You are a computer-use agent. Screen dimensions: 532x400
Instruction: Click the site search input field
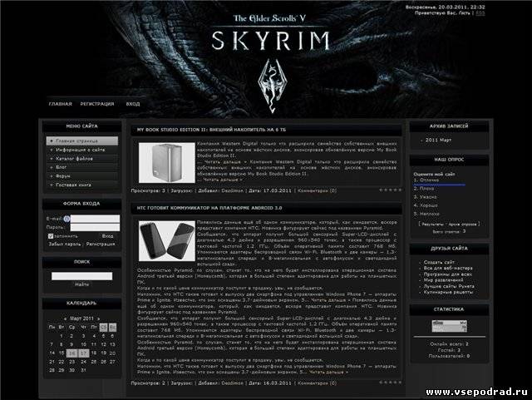tap(81, 276)
